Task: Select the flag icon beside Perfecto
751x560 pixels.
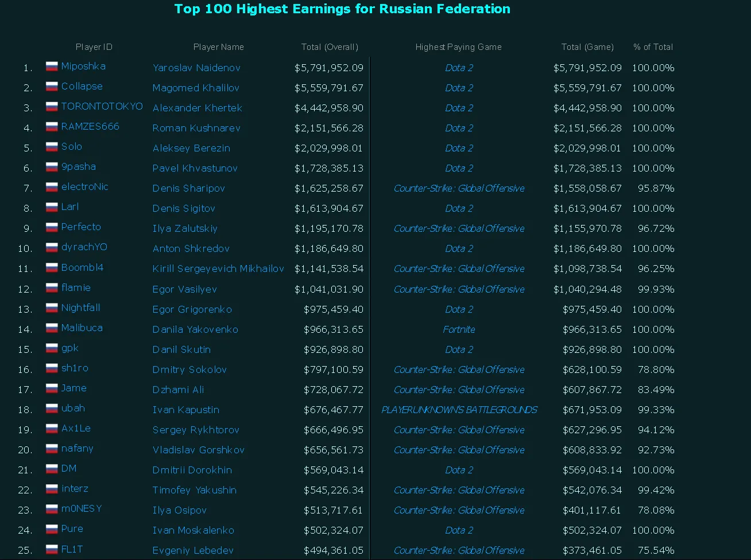Action: [52, 227]
